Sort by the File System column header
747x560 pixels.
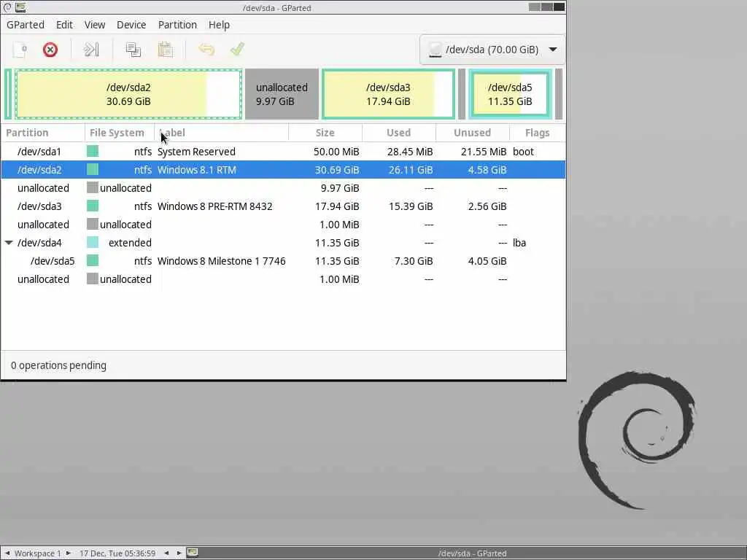click(120, 133)
